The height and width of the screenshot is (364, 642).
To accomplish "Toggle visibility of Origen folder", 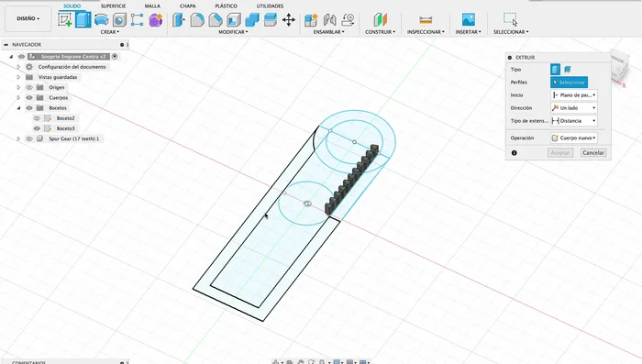I will click(29, 87).
